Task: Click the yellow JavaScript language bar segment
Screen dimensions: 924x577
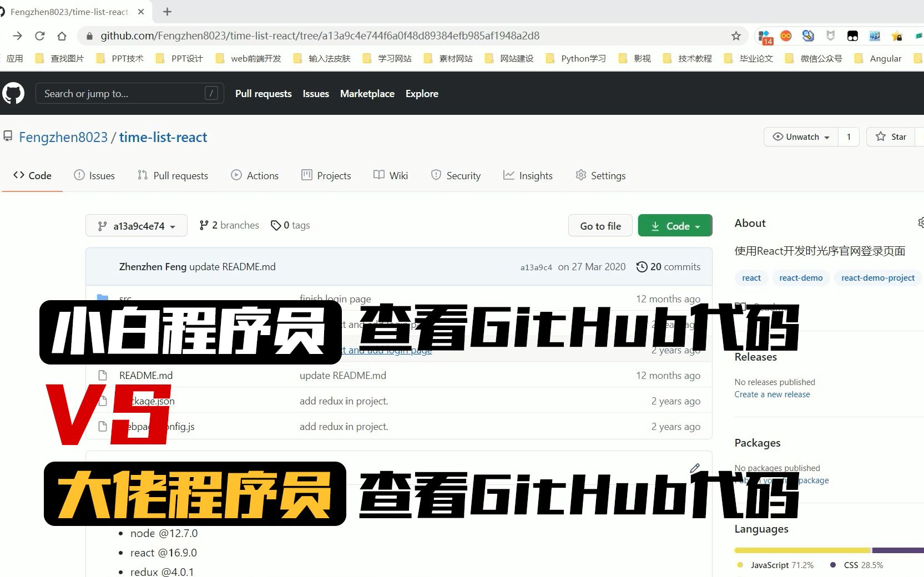Action: (802, 550)
